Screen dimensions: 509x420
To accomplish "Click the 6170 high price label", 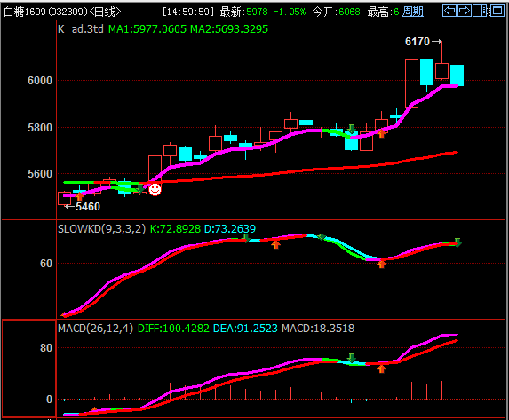I will coord(418,42).
